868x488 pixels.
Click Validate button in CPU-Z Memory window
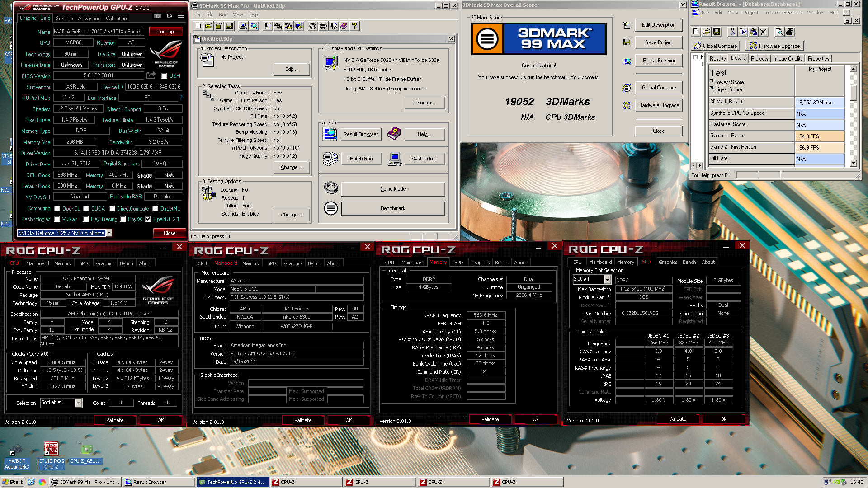490,419
